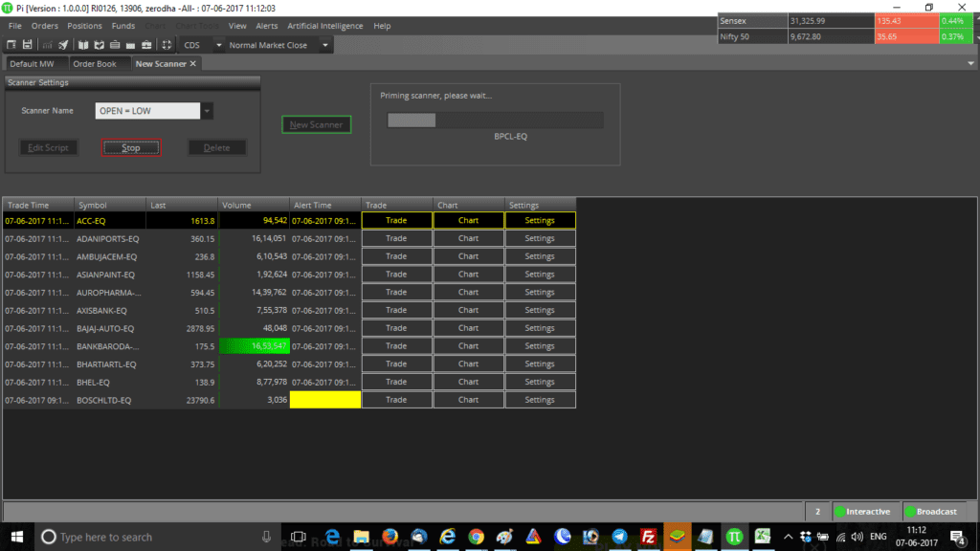The height and width of the screenshot is (551, 980).
Task: Toggle the Broadcast connection status
Action: 930,511
